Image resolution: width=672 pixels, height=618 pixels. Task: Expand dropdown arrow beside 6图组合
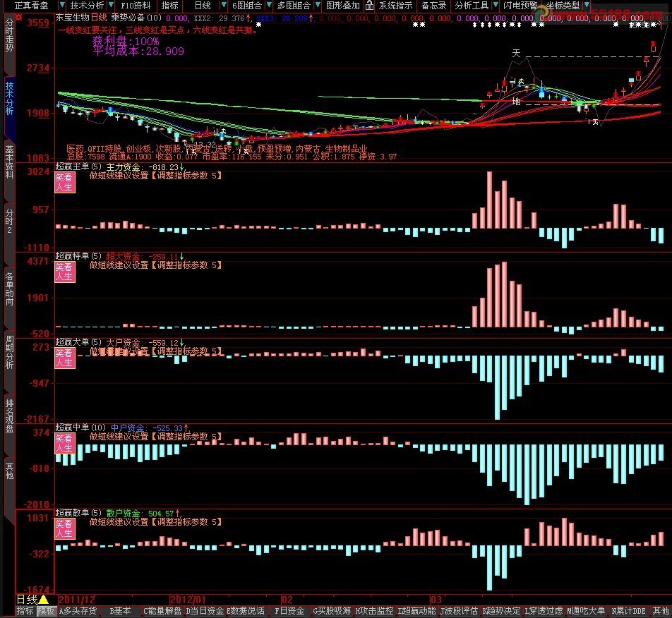tap(269, 5)
